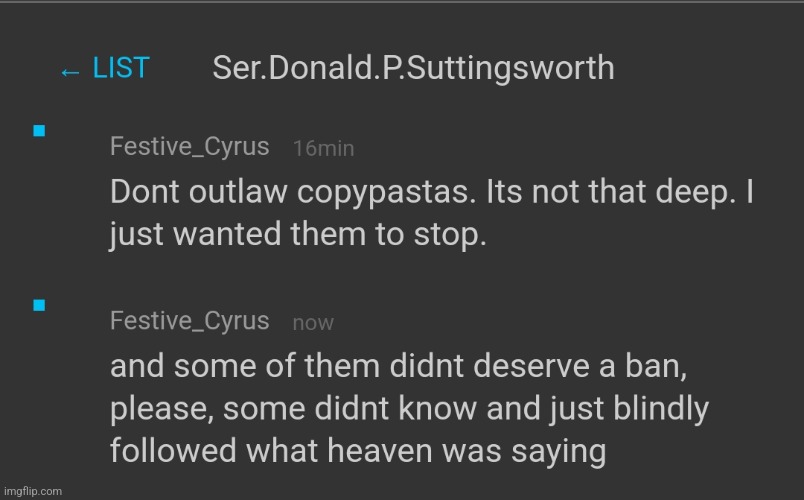Click the 'now' timestamp

pyautogui.click(x=313, y=323)
